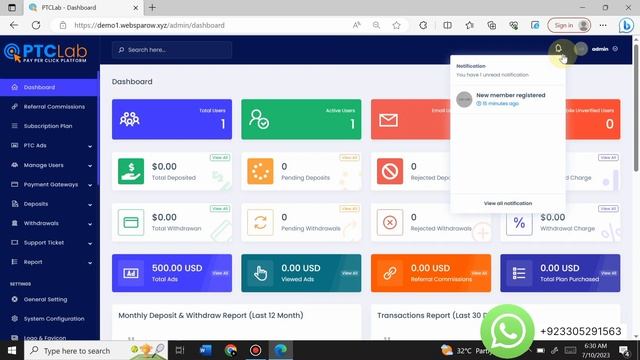Click the email envelope icon on red card

388,120
